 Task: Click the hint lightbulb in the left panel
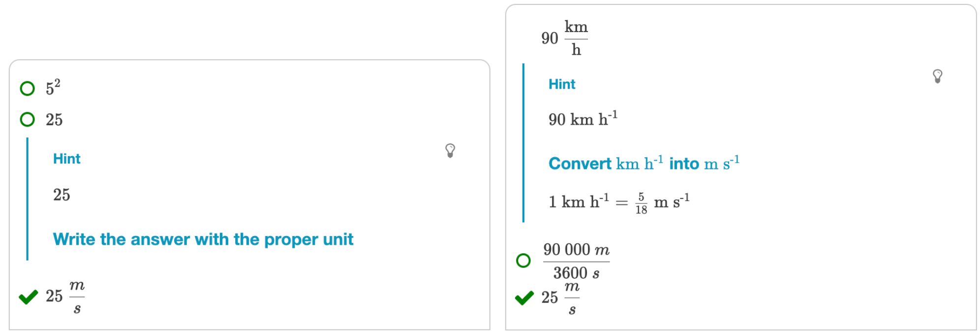pyautogui.click(x=449, y=151)
